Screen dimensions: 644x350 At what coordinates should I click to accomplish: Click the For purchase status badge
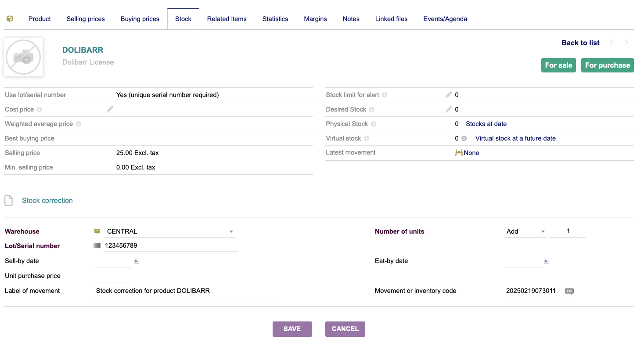click(x=608, y=65)
